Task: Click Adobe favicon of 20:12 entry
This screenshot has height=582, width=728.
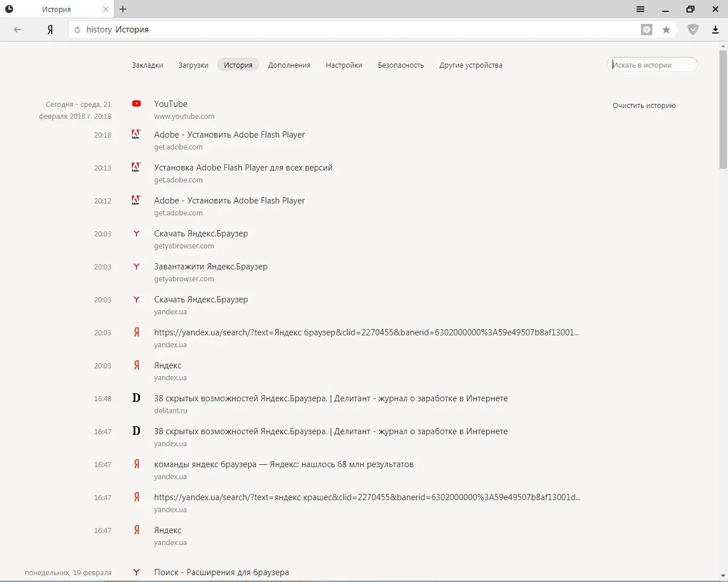Action: [x=136, y=200]
